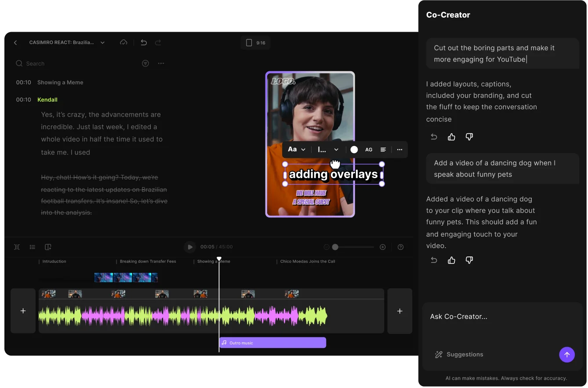This screenshot has height=388, width=588.
Task: Jump to 'Breaking down Transfer Fees' marker
Action: [148, 261]
